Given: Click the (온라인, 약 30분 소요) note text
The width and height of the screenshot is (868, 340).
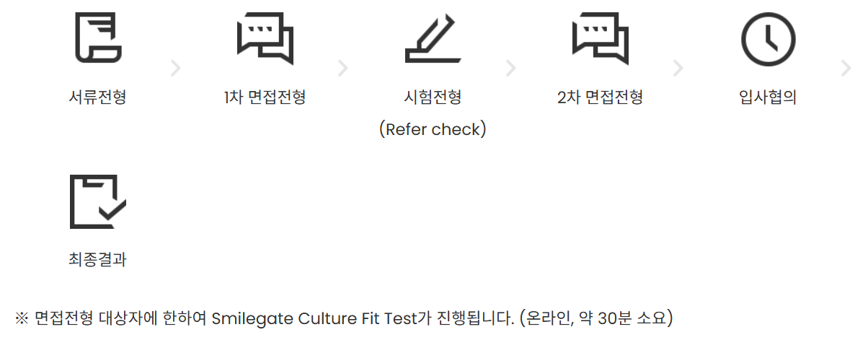Looking at the screenshot, I should tap(596, 318).
